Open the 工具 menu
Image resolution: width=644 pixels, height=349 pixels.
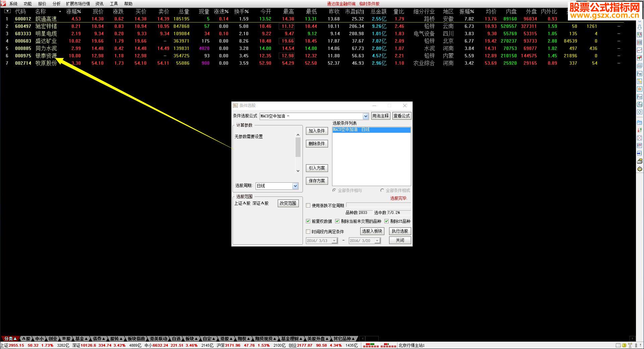pyautogui.click(x=114, y=4)
